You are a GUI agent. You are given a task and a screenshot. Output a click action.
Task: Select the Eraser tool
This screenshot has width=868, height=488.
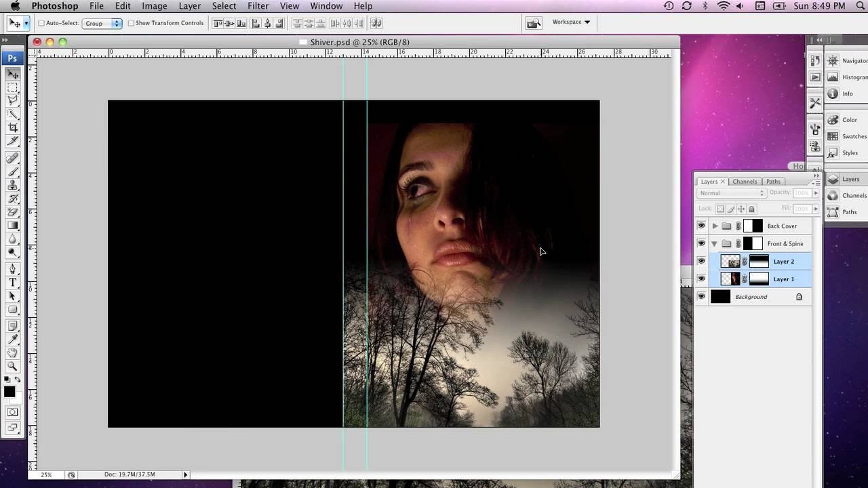pyautogui.click(x=12, y=212)
